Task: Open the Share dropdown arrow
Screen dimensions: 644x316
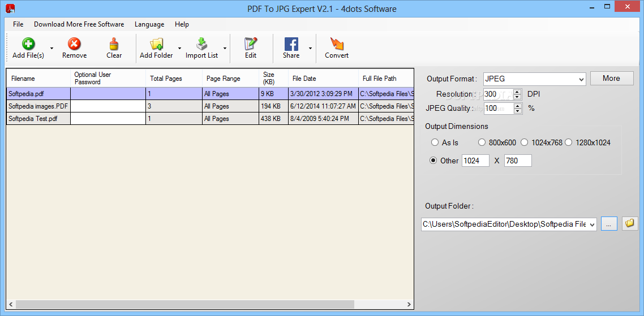Action: 310,48
